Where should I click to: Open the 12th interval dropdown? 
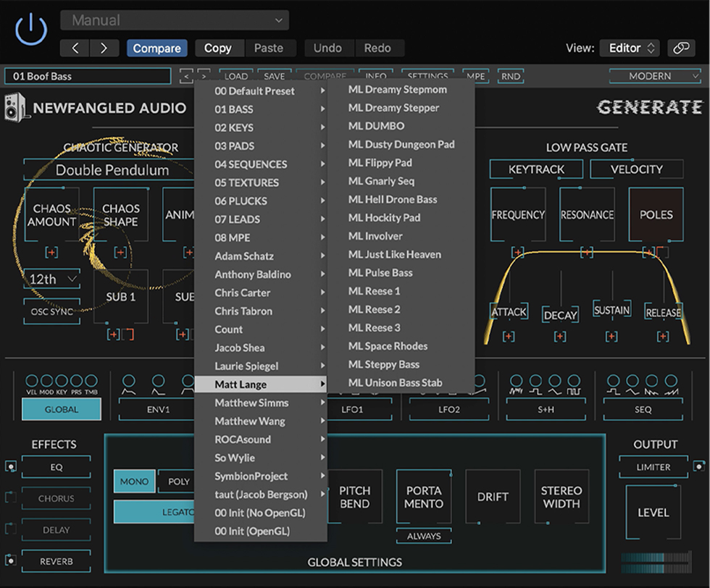[x=51, y=278]
